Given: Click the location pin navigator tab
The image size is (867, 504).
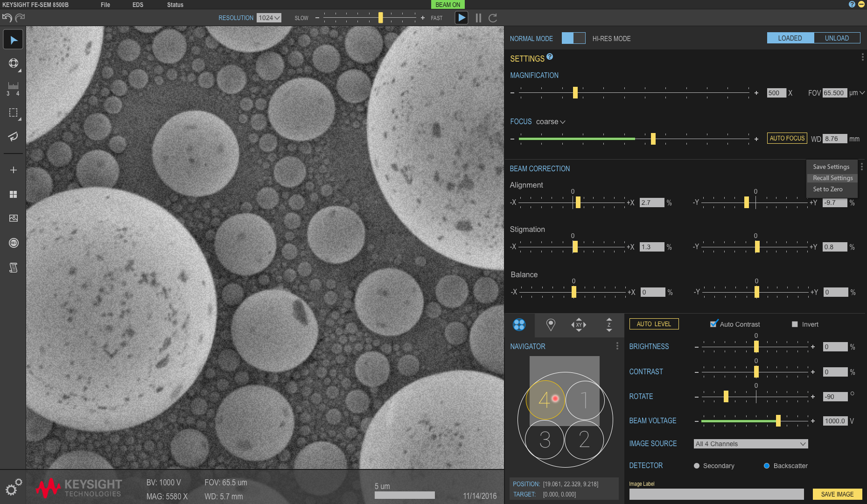Looking at the screenshot, I should [551, 325].
